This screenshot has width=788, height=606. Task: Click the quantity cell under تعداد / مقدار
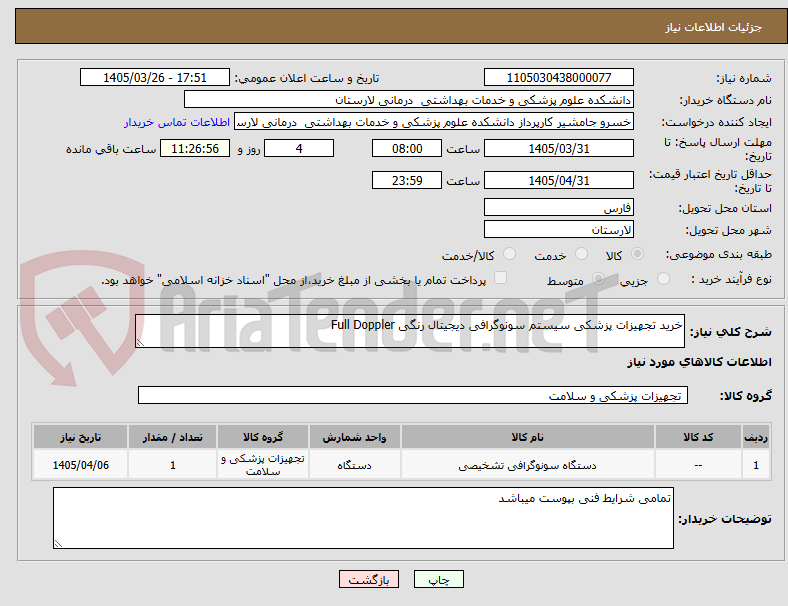[x=172, y=465]
